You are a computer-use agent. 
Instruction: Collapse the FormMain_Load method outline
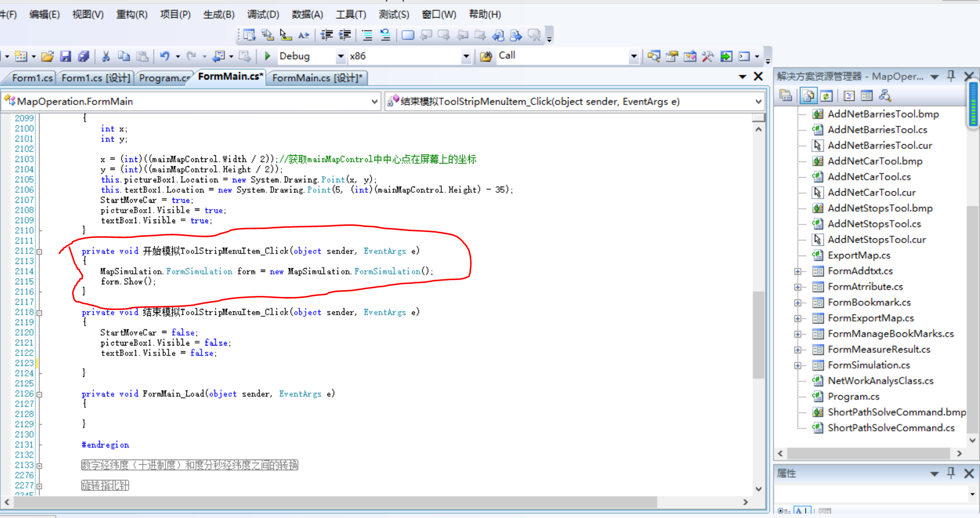tap(39, 394)
